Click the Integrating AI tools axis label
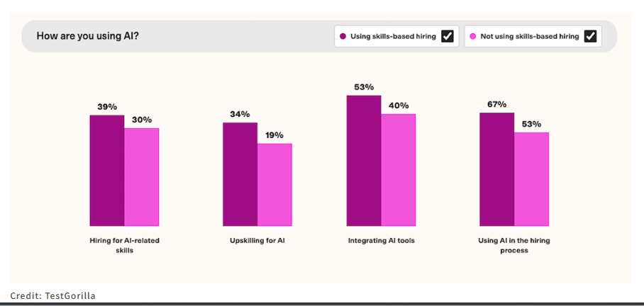This screenshot has width=644, height=306. 381,241
